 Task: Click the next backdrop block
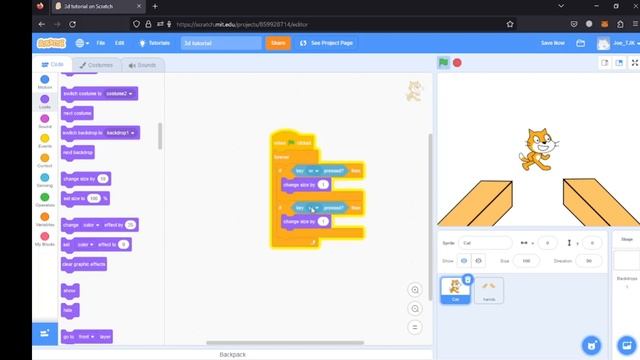78,152
